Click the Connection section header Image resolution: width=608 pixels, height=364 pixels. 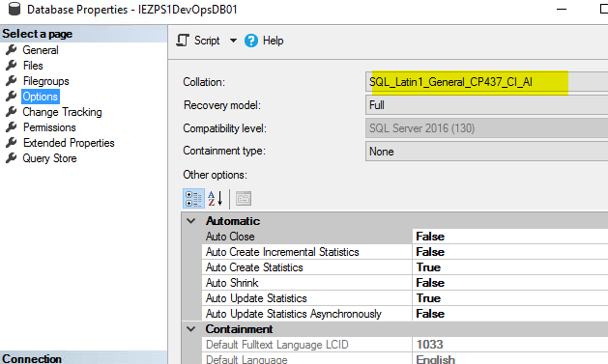point(83,358)
